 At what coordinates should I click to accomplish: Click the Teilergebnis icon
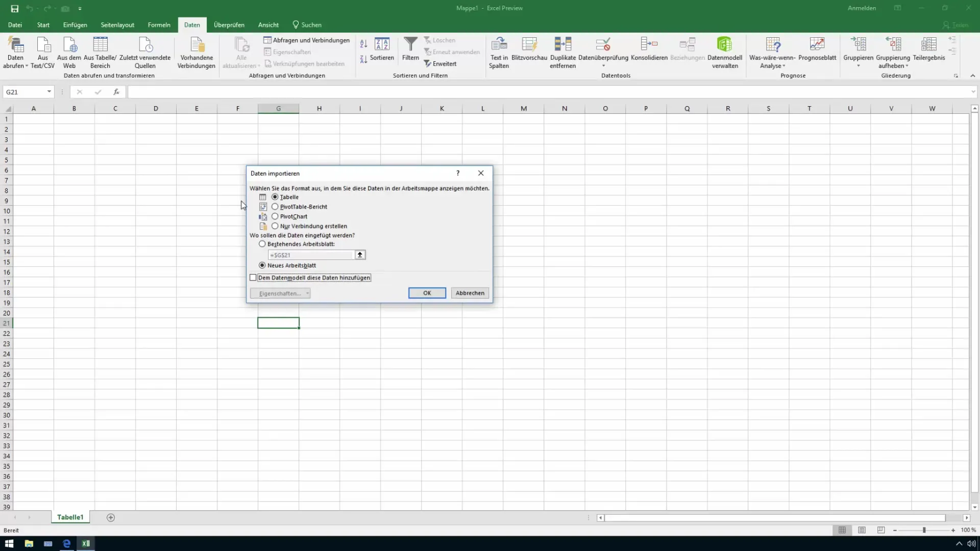(929, 49)
